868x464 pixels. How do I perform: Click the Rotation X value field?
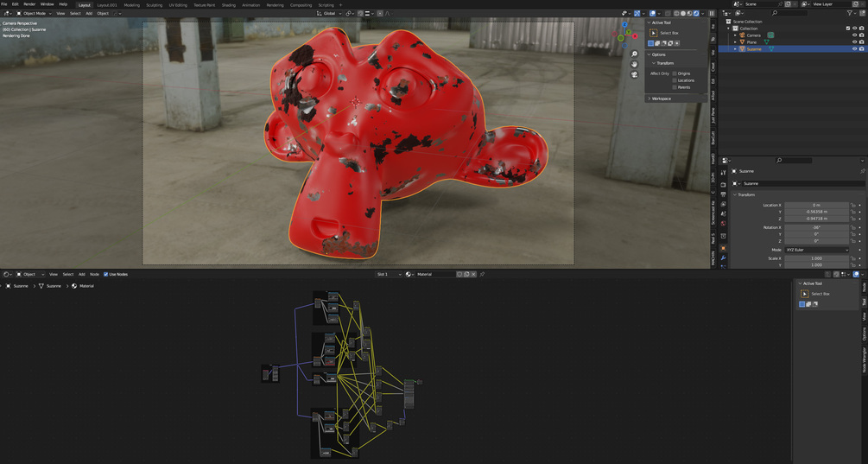click(816, 227)
